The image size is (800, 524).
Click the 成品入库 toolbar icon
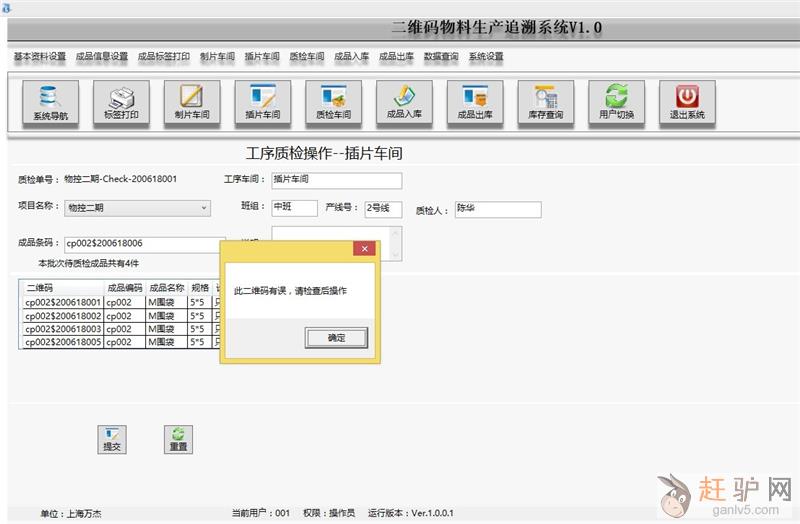(404, 104)
